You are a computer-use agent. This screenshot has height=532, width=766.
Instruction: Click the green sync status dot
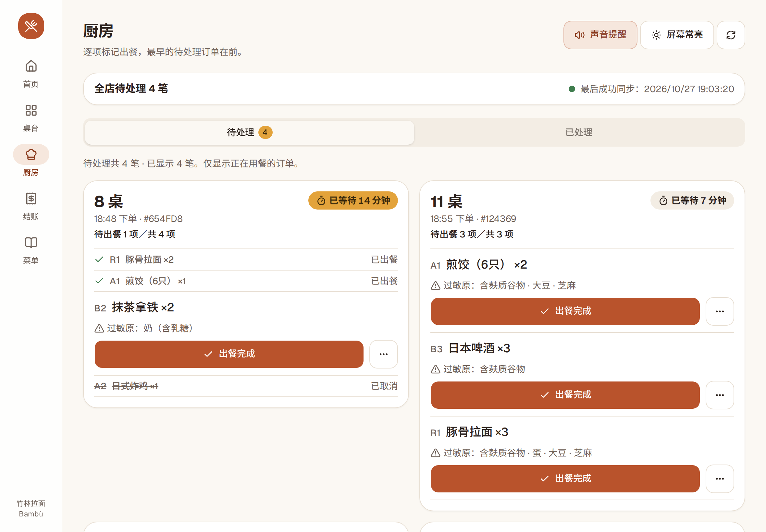click(572, 89)
